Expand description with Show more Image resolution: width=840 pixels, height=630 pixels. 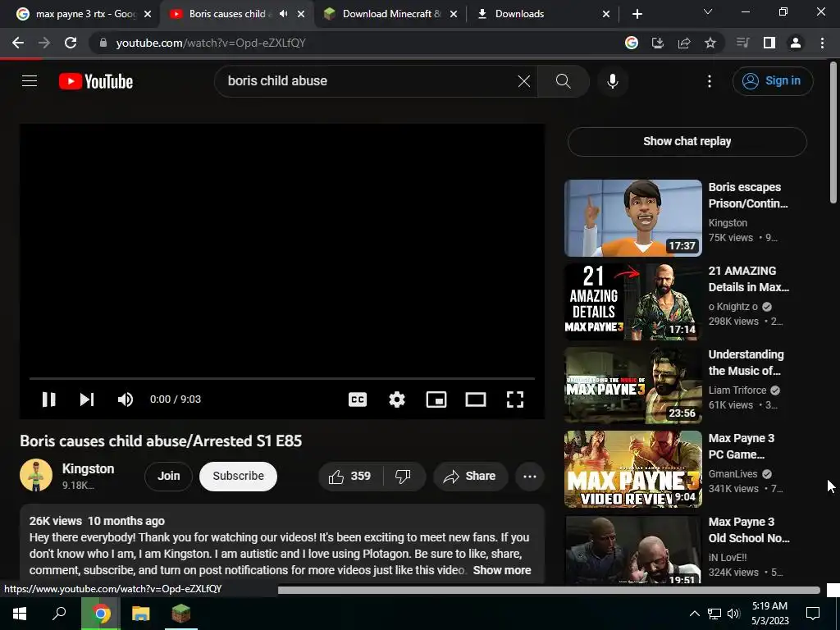[x=502, y=570]
